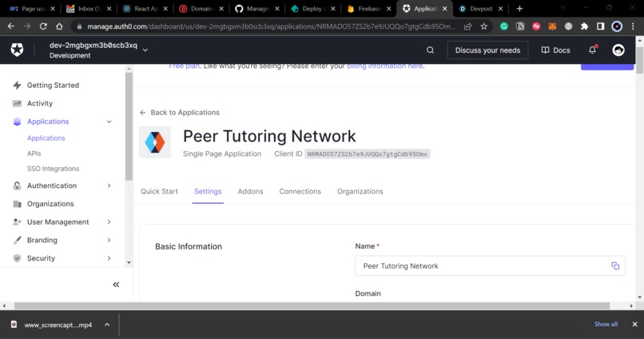Click the billing information here link
Image resolution: width=644 pixels, height=339 pixels.
point(386,66)
